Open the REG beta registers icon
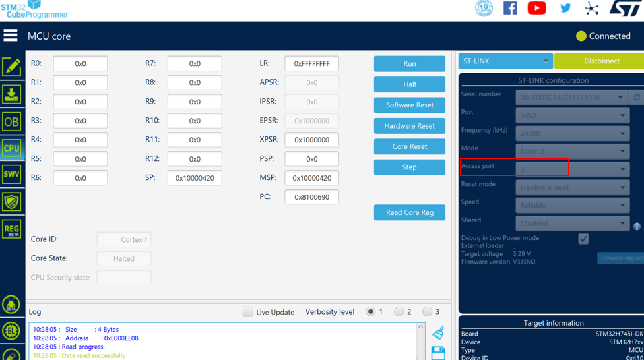The image size is (644, 360). point(11,229)
